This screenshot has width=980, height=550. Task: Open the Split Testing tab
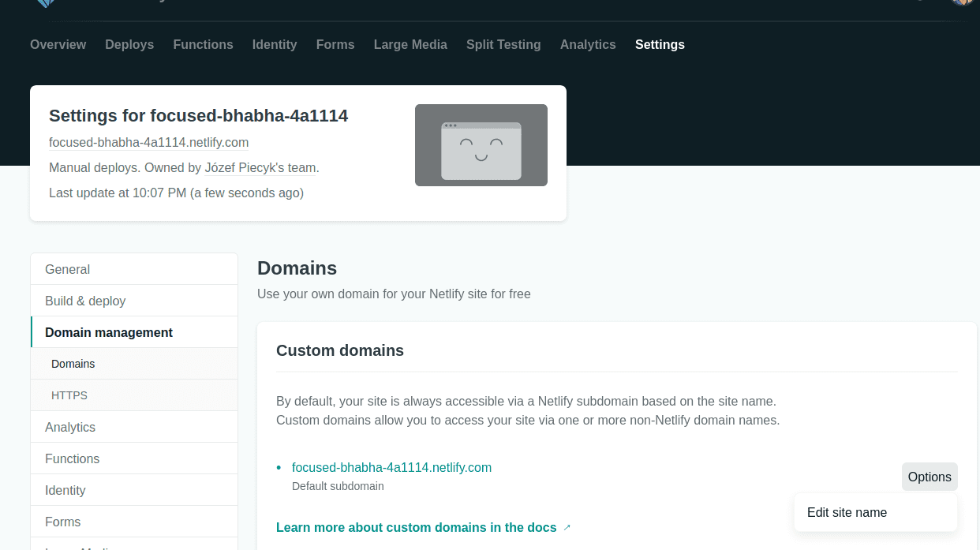click(503, 45)
